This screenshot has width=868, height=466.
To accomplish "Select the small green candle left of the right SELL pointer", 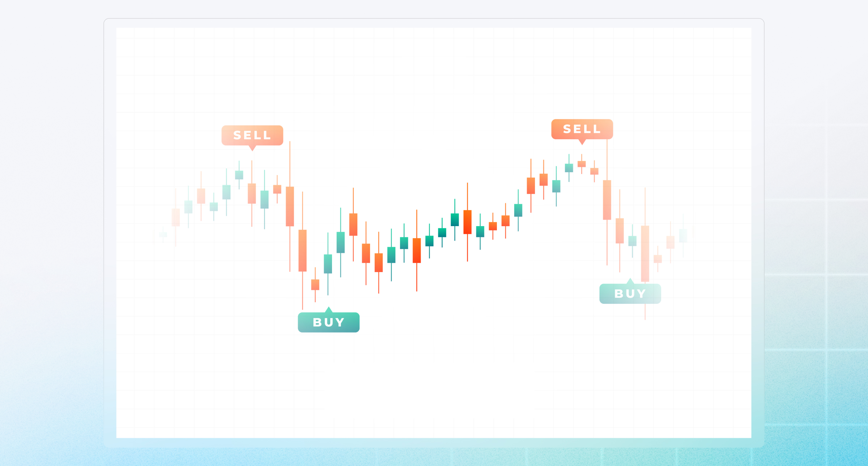I will coord(569,168).
